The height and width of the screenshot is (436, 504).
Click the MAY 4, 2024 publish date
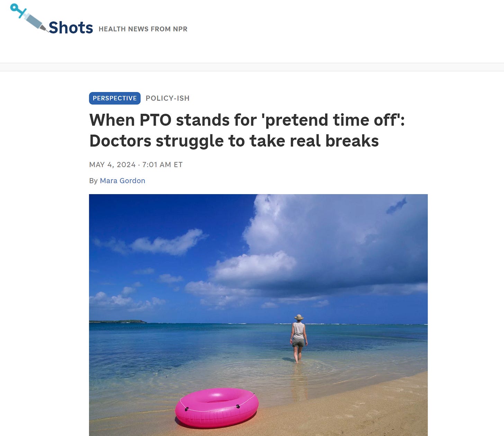(x=112, y=165)
